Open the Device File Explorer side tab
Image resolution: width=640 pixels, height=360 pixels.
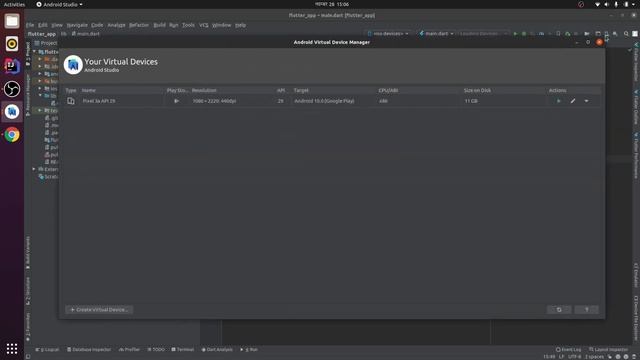636,318
